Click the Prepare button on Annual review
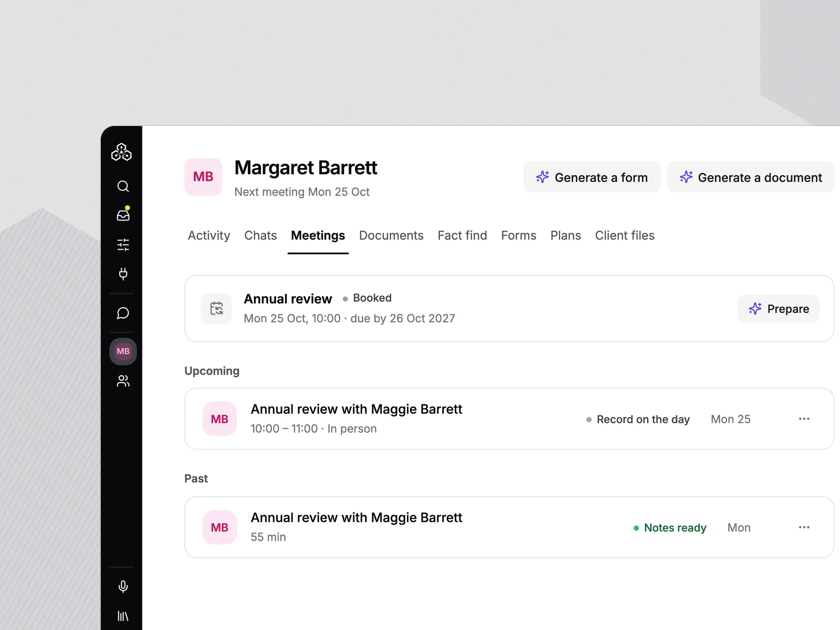 coord(779,309)
